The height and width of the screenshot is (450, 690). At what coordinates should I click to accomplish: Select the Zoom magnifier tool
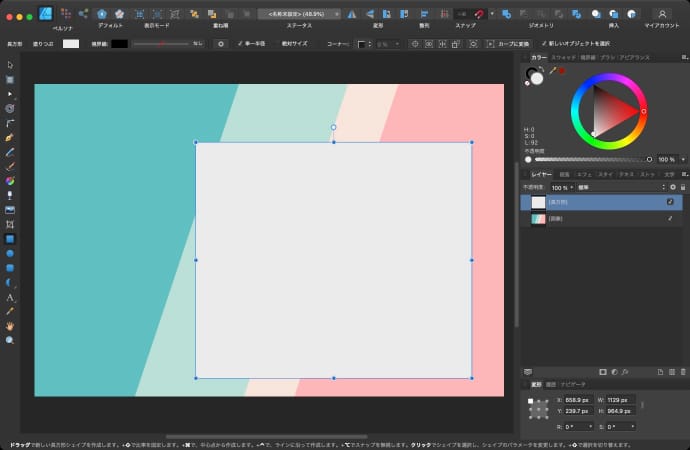pos(10,340)
